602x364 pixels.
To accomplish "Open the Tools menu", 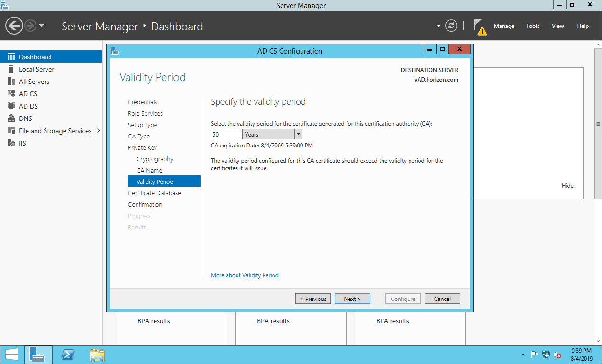I will pyautogui.click(x=532, y=26).
